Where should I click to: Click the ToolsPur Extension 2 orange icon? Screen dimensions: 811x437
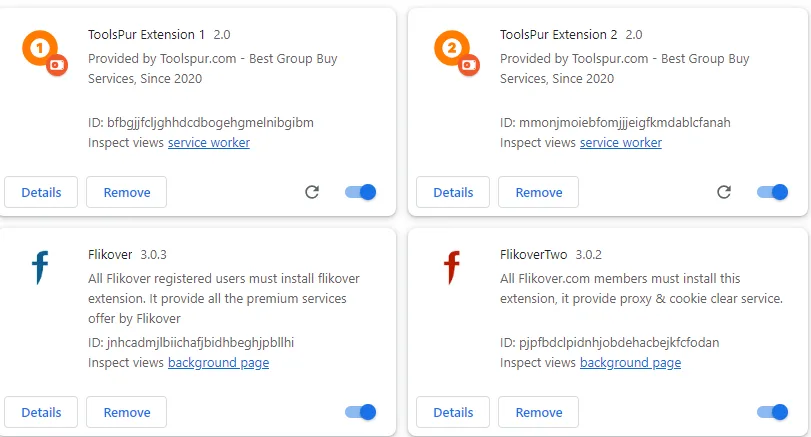pos(457,53)
